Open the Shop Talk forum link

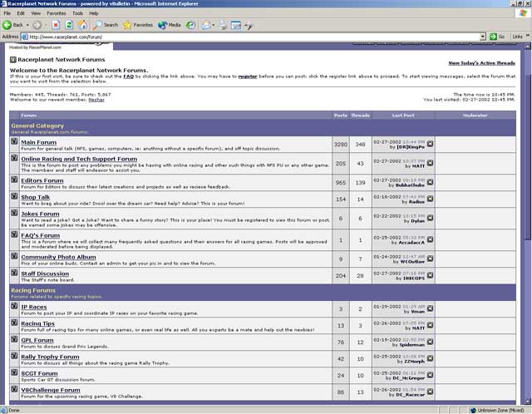coord(35,197)
